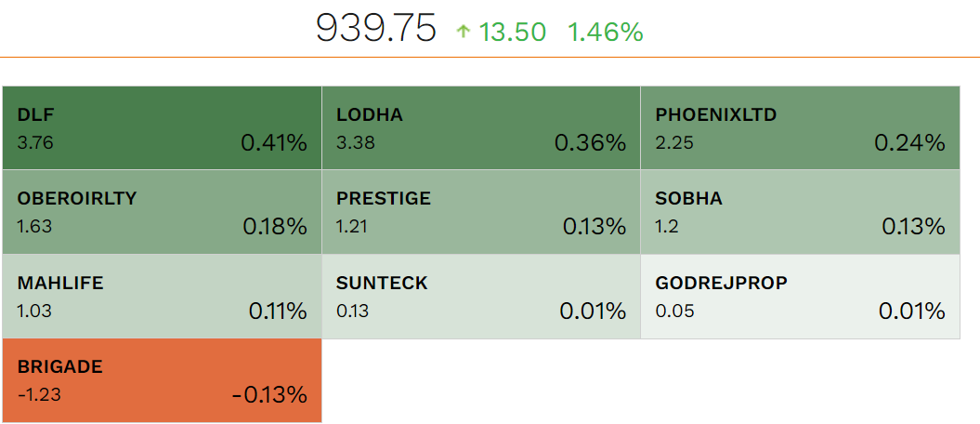Click PHOENIXLTD's 0.24% percentage

(909, 143)
